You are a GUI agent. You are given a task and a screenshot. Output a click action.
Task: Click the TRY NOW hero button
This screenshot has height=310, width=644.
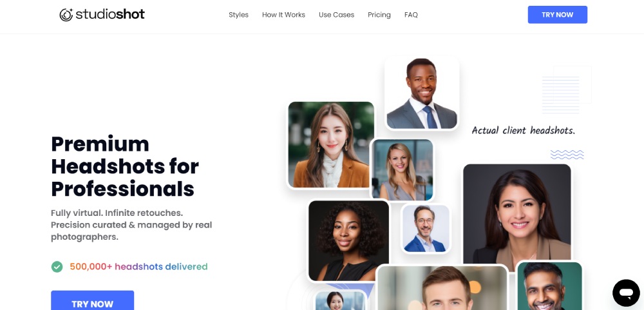coord(92,300)
